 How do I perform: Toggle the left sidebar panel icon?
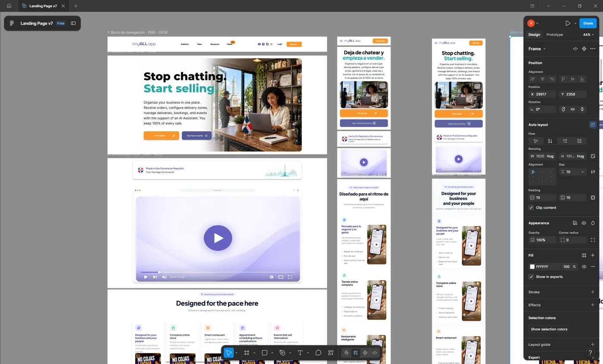pos(73,23)
